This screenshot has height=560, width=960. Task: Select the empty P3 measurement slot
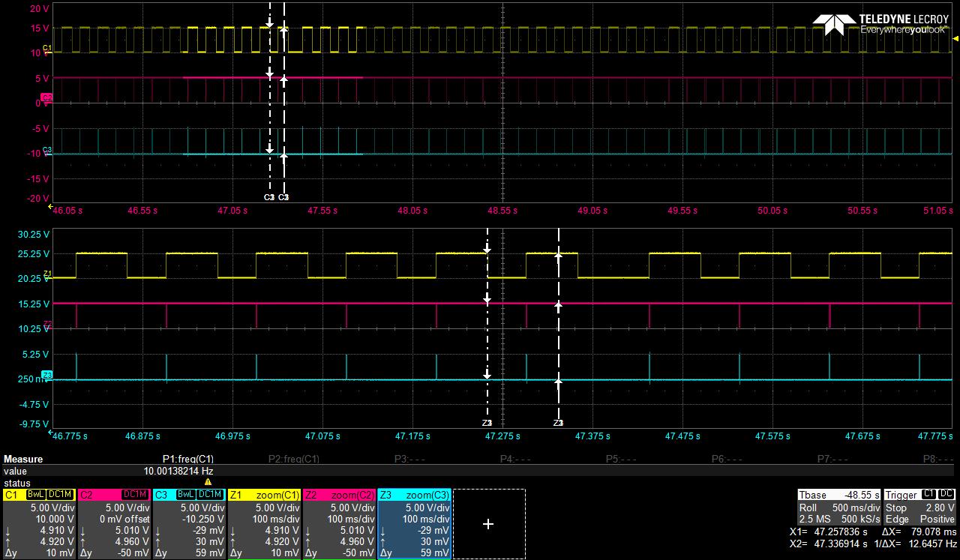(x=410, y=459)
